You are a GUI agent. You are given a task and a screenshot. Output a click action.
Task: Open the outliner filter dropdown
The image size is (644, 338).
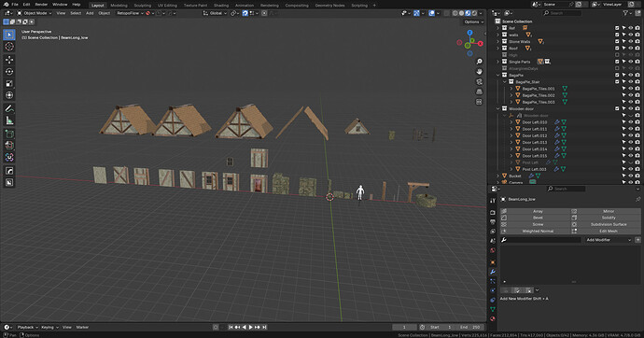coord(627,13)
